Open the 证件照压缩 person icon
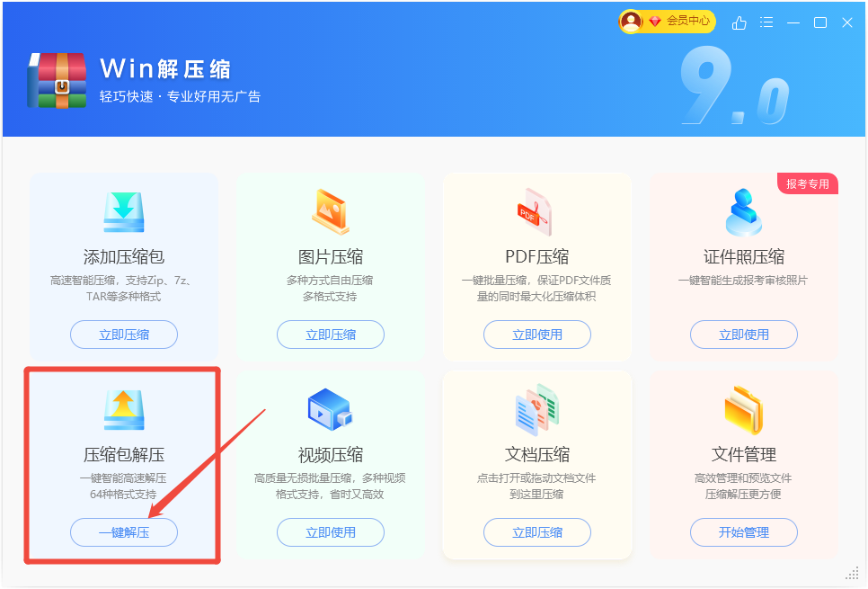The image size is (868, 589). (743, 212)
